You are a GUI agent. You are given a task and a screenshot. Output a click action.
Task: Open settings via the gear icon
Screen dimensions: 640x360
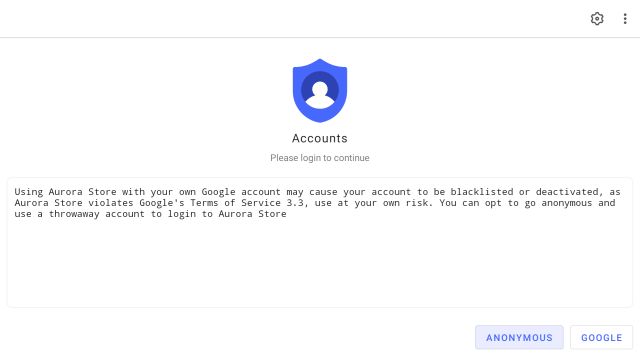pos(597,19)
